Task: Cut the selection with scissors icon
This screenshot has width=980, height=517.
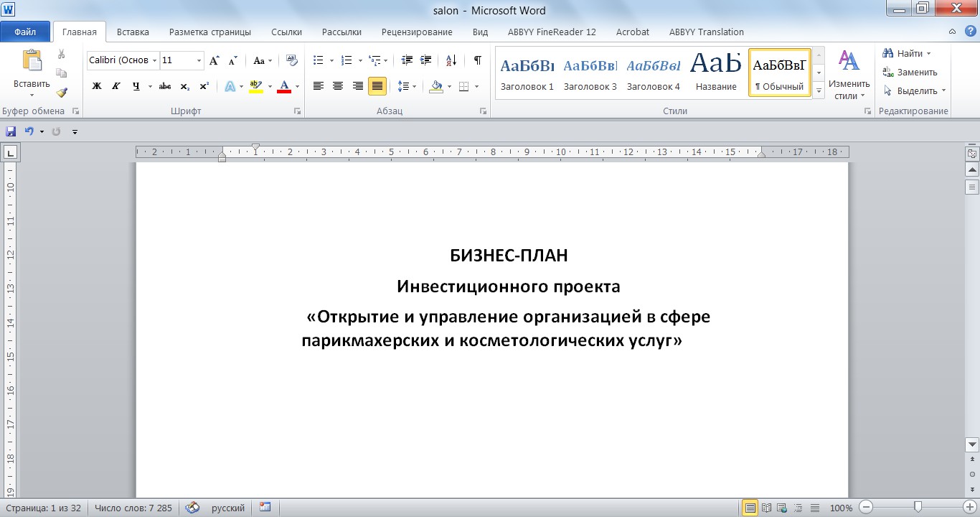Action: pyautogui.click(x=62, y=54)
